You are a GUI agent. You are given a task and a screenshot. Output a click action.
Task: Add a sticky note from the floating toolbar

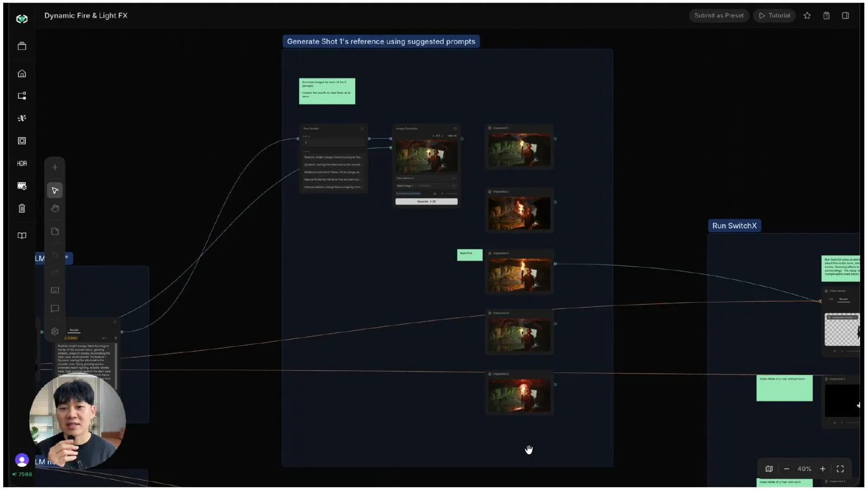coord(55,231)
